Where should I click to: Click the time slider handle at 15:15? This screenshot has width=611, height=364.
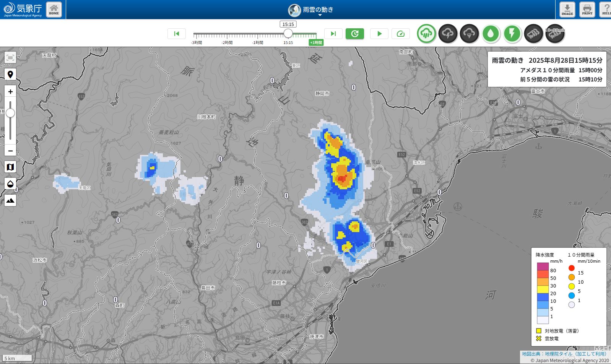point(288,34)
